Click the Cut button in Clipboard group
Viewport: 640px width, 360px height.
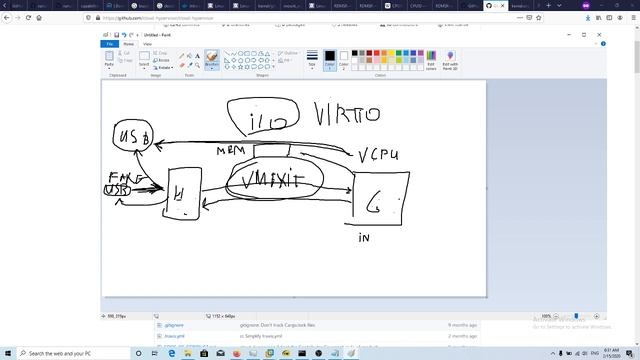tap(124, 53)
